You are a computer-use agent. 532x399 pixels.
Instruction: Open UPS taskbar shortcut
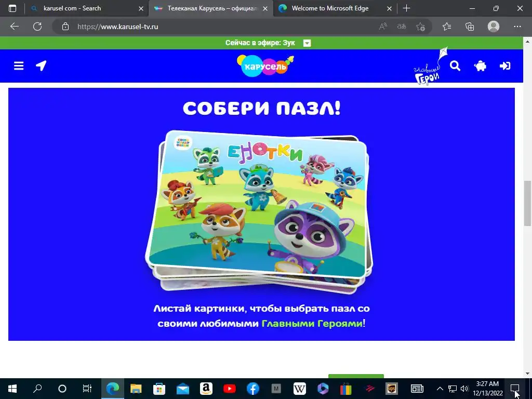click(x=392, y=389)
